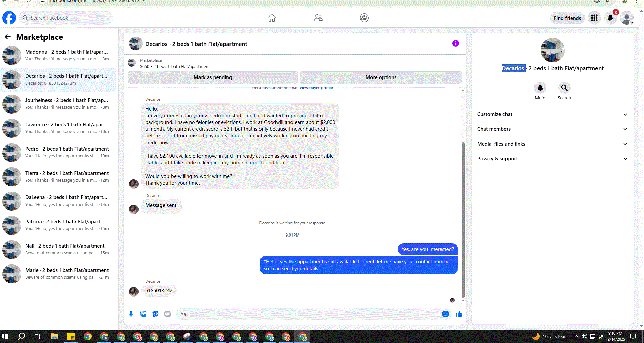Send a thumbs-up like
644x343 pixels.
click(459, 314)
